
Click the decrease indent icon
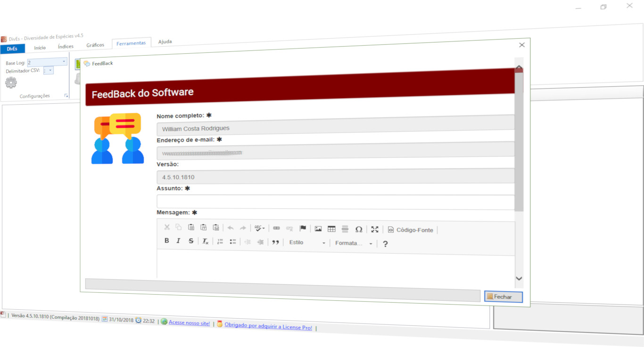coord(248,242)
